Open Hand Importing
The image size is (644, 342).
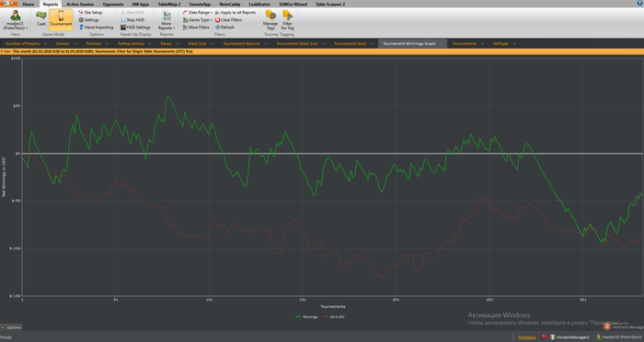point(96,27)
